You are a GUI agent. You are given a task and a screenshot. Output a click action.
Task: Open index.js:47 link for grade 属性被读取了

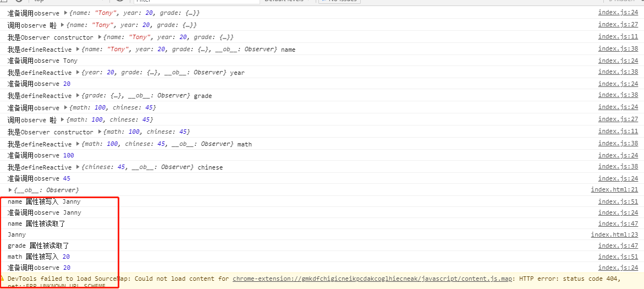click(x=618, y=246)
